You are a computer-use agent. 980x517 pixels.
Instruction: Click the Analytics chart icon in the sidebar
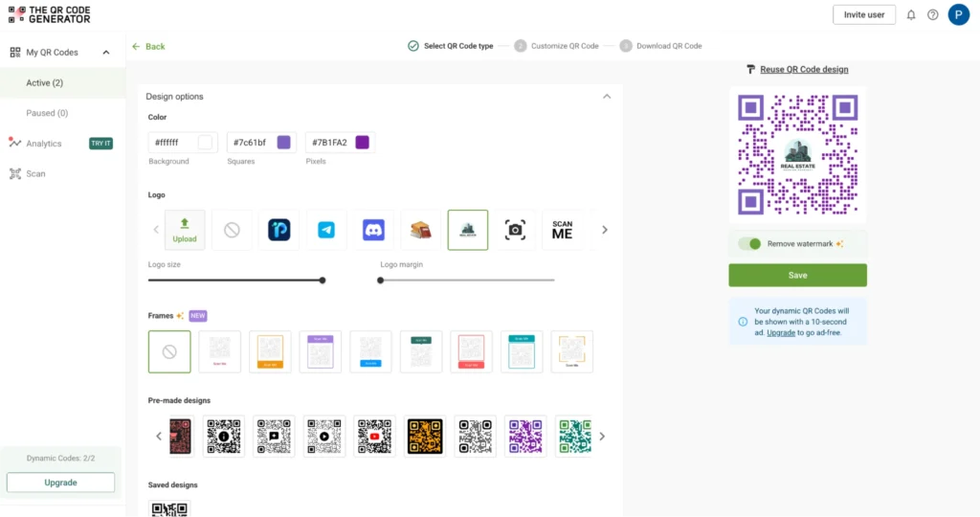pos(15,143)
